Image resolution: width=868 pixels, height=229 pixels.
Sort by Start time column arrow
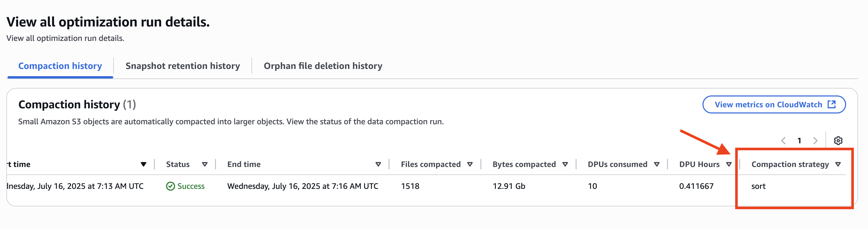point(144,164)
